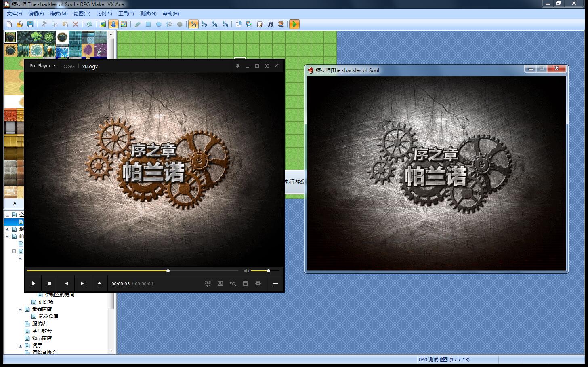Play the video in PotPlayer

click(34, 283)
